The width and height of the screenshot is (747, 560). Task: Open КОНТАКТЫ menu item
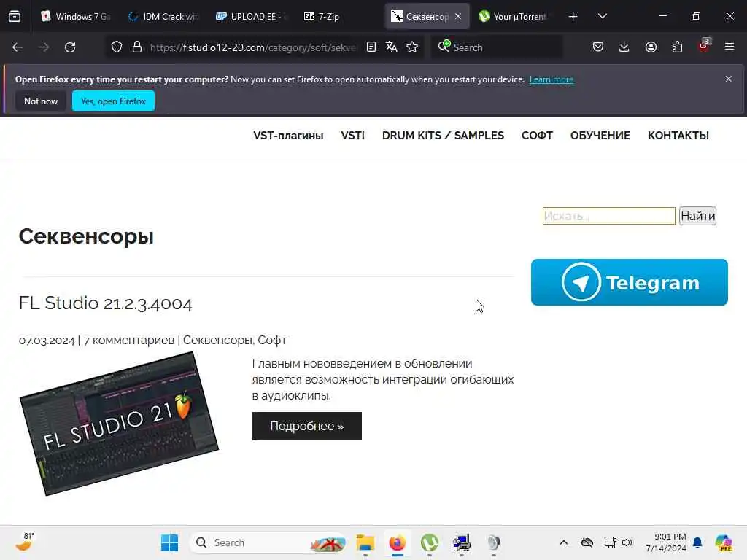(678, 136)
